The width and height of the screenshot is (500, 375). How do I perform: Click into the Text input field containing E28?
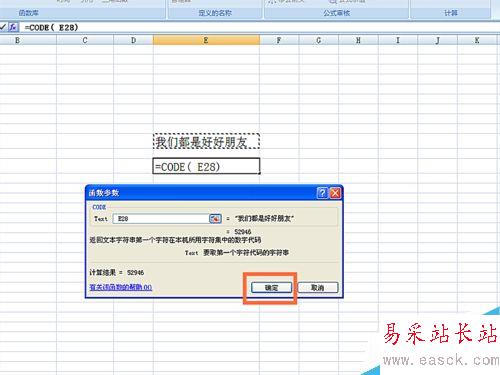[x=161, y=219]
